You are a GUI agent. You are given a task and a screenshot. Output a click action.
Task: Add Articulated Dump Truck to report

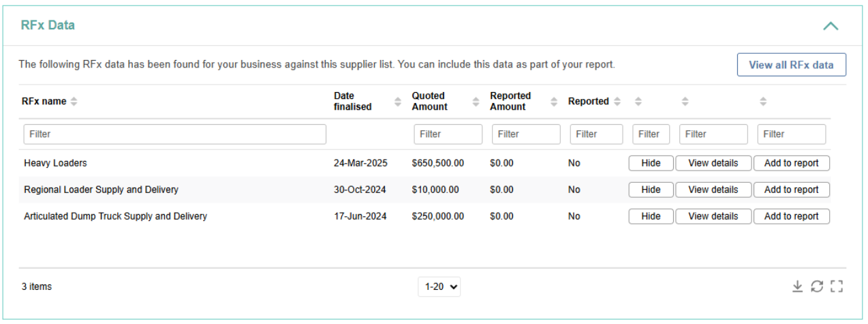click(791, 216)
